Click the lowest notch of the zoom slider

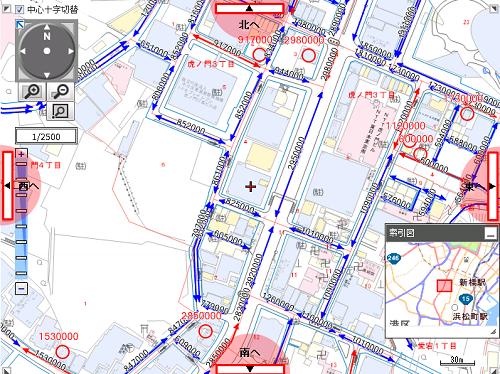tap(21, 273)
